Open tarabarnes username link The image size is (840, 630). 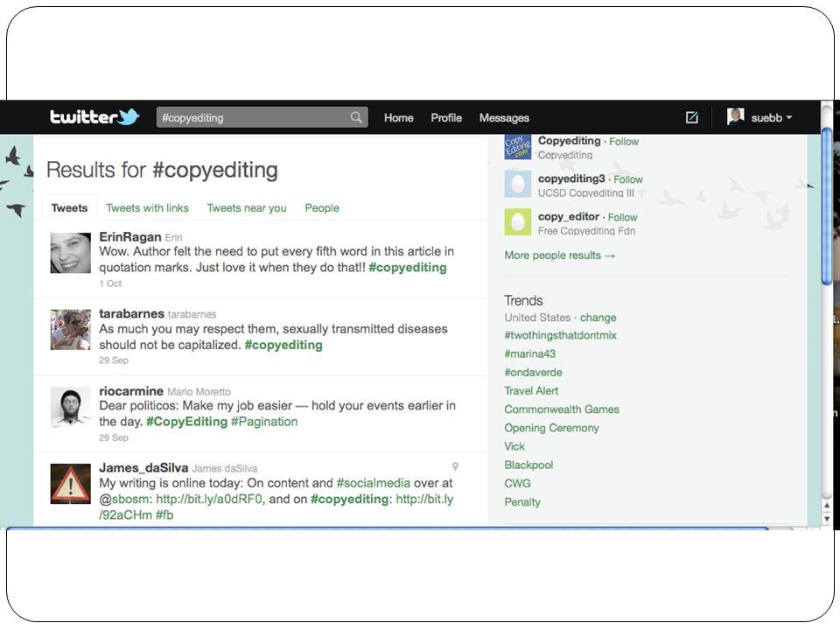[132, 313]
